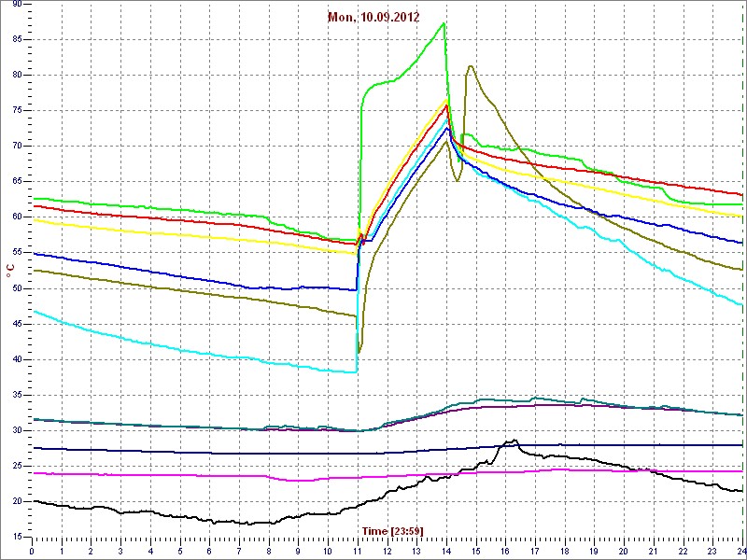
Task: Select the 60 tick label on temperature axis
Action: [16, 217]
